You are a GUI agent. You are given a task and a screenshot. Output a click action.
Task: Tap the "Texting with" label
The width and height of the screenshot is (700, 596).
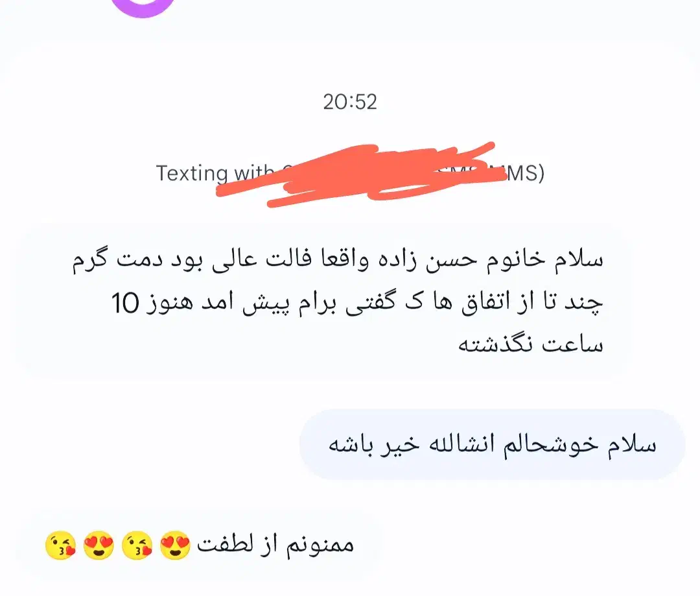click(x=215, y=173)
